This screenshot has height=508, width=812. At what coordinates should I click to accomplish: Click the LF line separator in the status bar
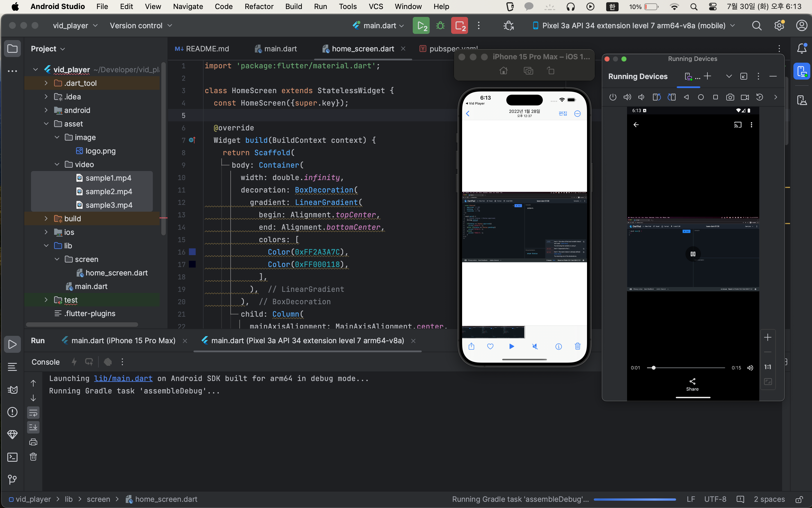690,499
